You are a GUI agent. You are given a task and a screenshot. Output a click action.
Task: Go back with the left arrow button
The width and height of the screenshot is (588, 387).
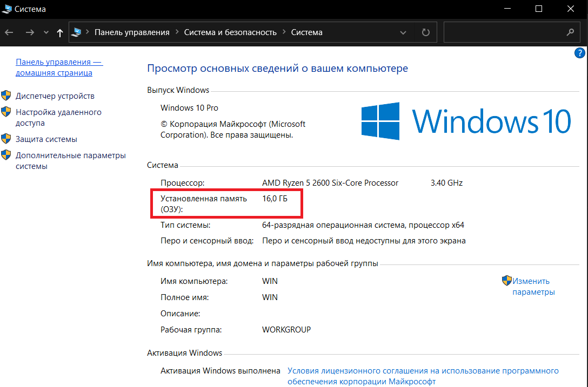click(9, 32)
